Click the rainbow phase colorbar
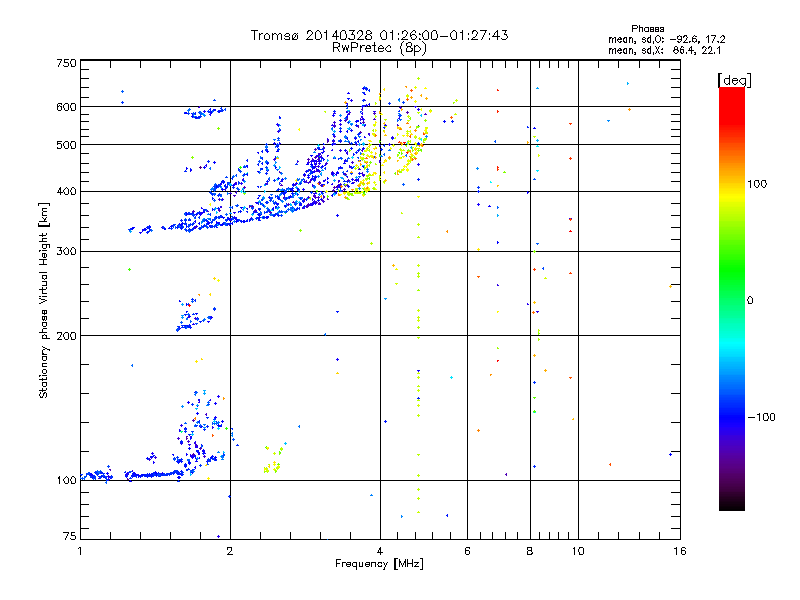The width and height of the screenshot is (800, 600). tap(732, 299)
